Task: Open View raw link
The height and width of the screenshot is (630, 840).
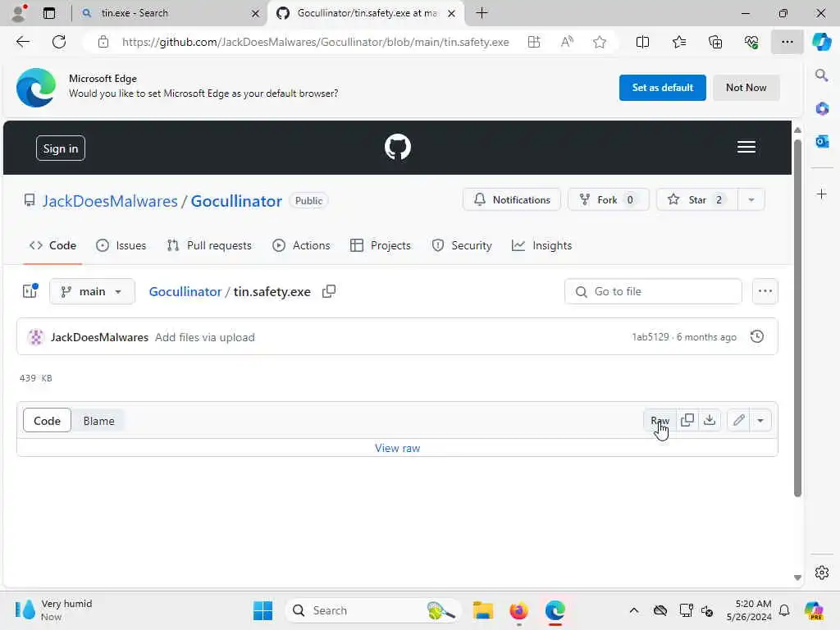Action: pyautogui.click(x=397, y=448)
